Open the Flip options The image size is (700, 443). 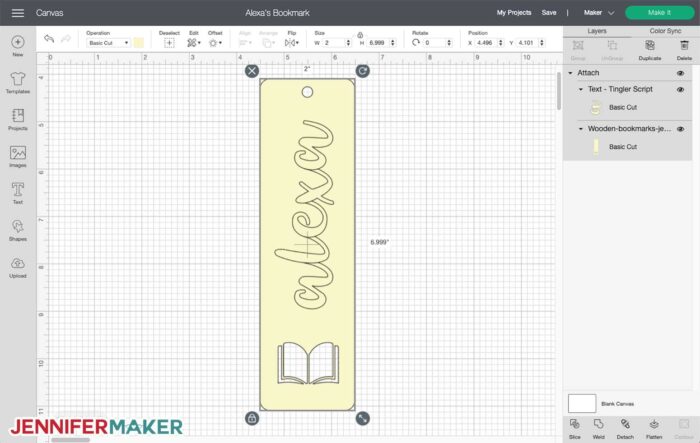292,43
